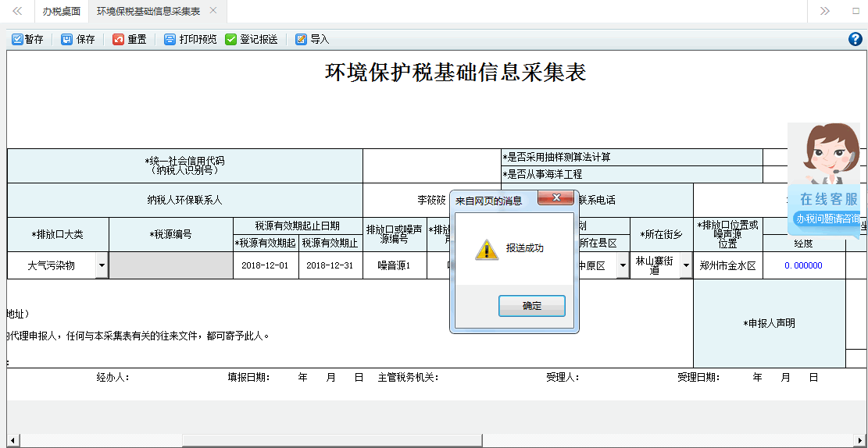Click the *所在街乡 column header
868x448 pixels.
tap(662, 234)
